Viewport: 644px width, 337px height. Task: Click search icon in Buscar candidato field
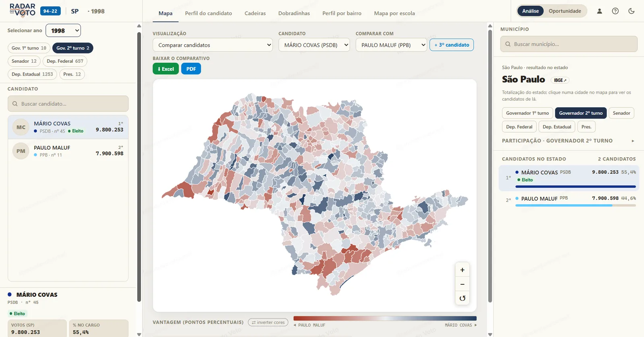tap(15, 104)
